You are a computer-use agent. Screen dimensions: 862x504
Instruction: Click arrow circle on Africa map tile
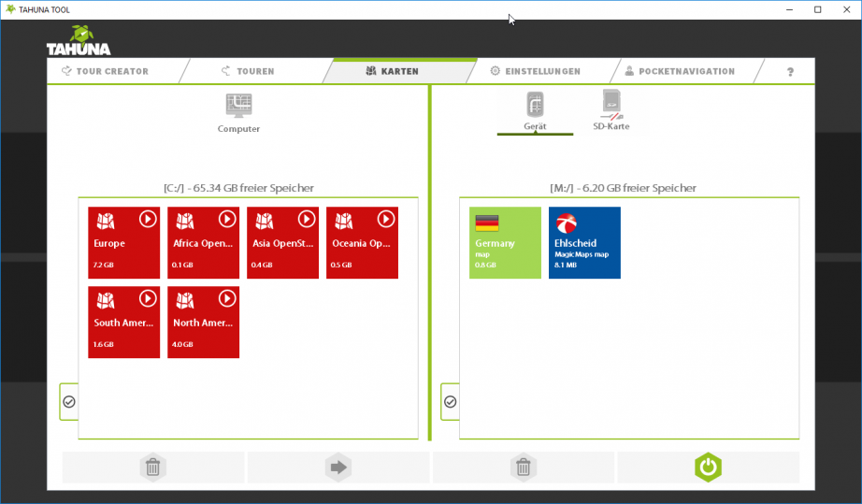click(x=227, y=219)
